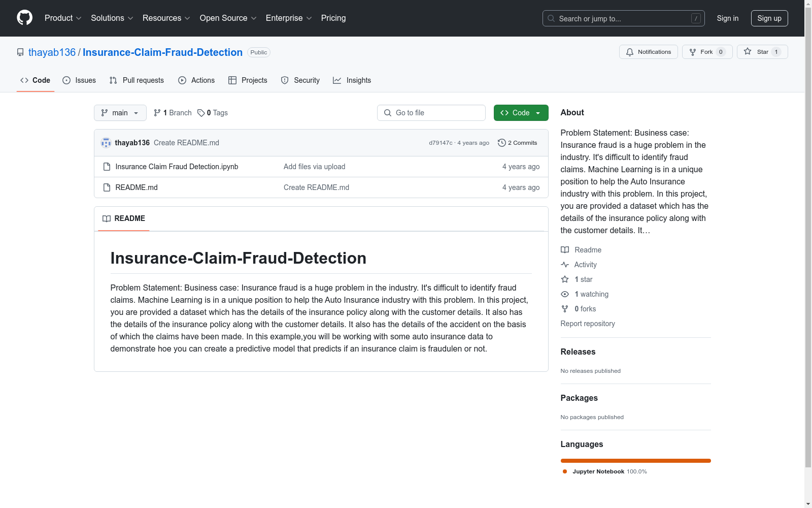Screen dimensions: 812x508
Task: Click the thayab136 avatar icon
Action: [106, 143]
